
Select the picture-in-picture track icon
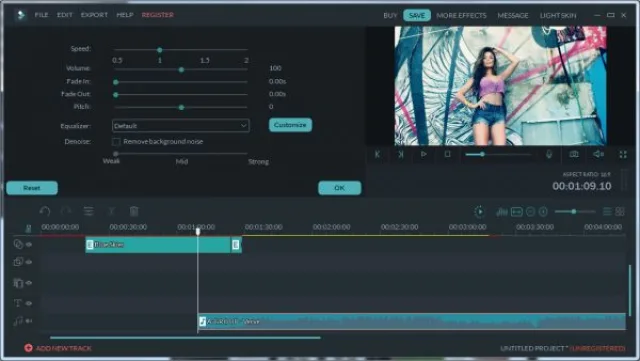[x=18, y=262]
